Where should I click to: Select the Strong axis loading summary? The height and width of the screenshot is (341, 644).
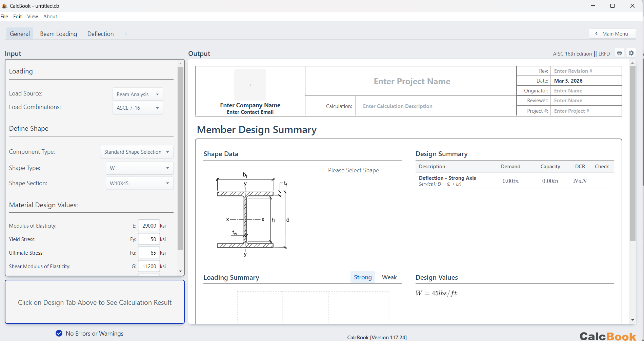pyautogui.click(x=363, y=277)
